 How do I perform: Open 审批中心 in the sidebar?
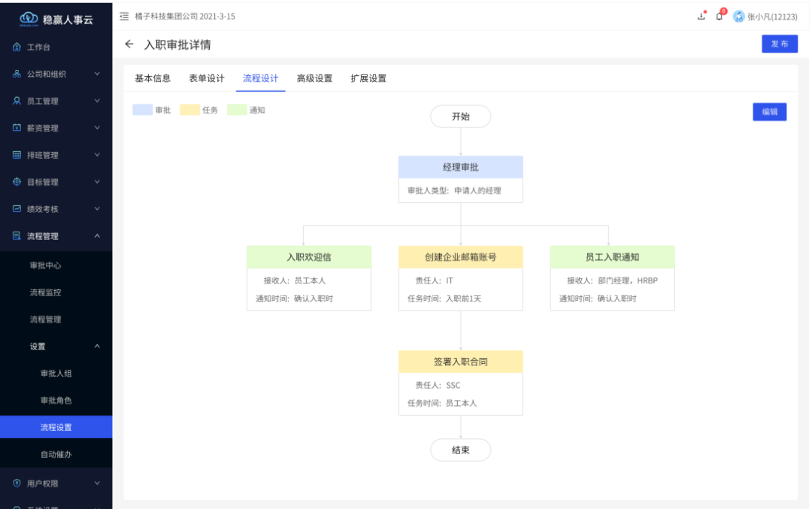[x=45, y=265]
